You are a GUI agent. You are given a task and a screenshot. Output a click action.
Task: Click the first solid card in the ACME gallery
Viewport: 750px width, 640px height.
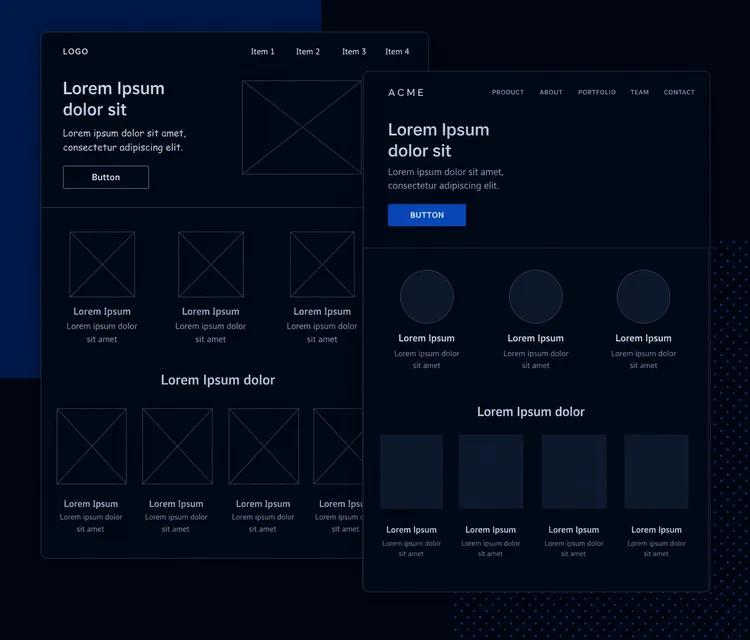411,471
